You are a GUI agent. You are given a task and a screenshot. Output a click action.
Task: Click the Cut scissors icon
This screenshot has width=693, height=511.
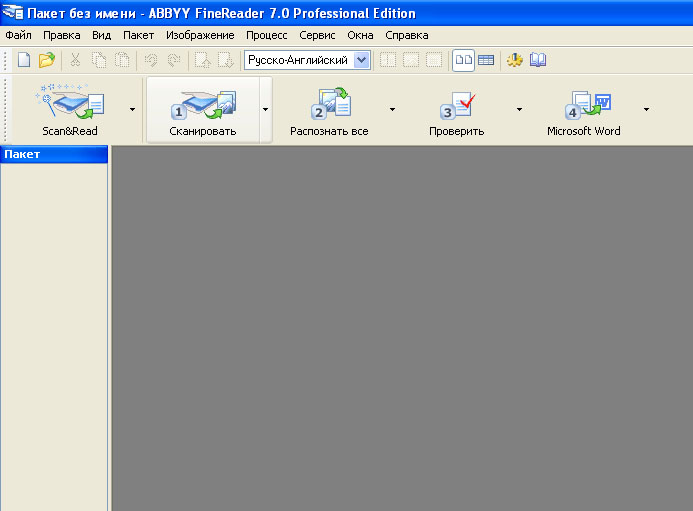coord(75,60)
